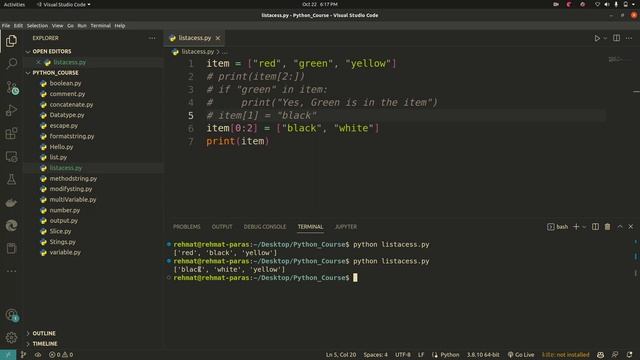The width and height of the screenshot is (640, 360).
Task: Open editor More Actions menu
Action: (x=629, y=38)
